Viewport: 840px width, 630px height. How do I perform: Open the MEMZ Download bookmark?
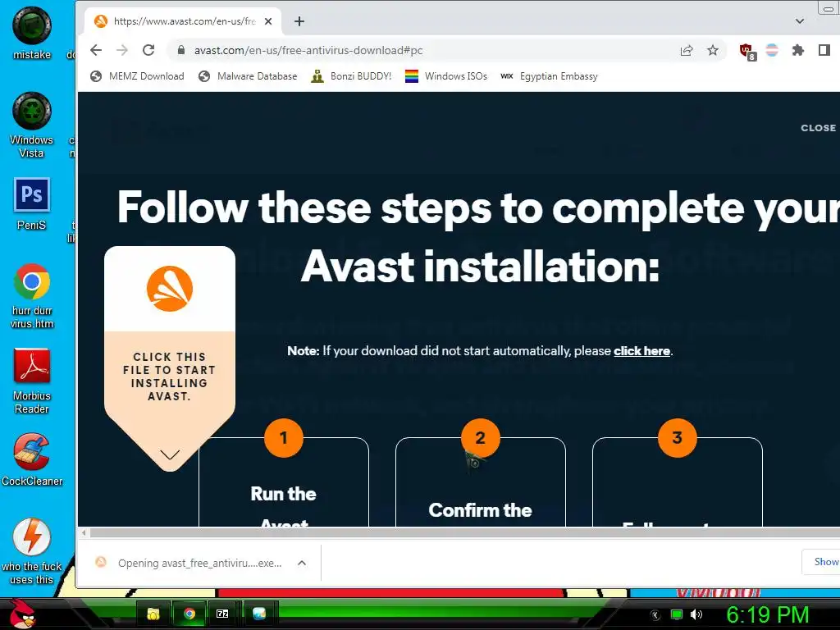(x=137, y=76)
